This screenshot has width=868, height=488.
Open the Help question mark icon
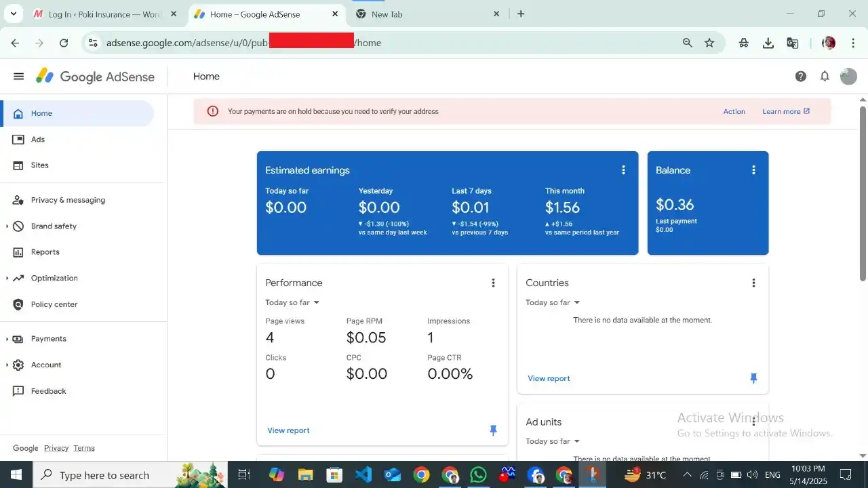(x=801, y=77)
